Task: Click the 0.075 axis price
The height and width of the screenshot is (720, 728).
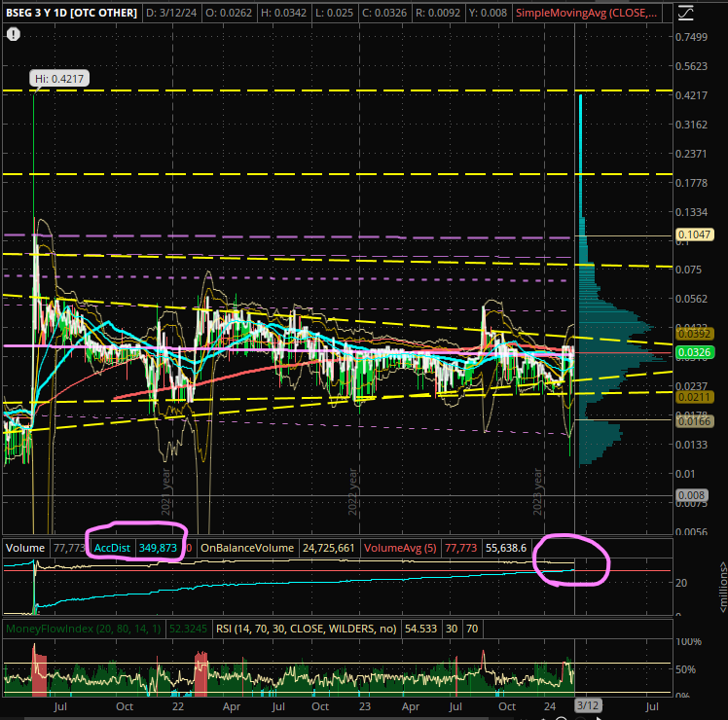Action: pos(688,270)
